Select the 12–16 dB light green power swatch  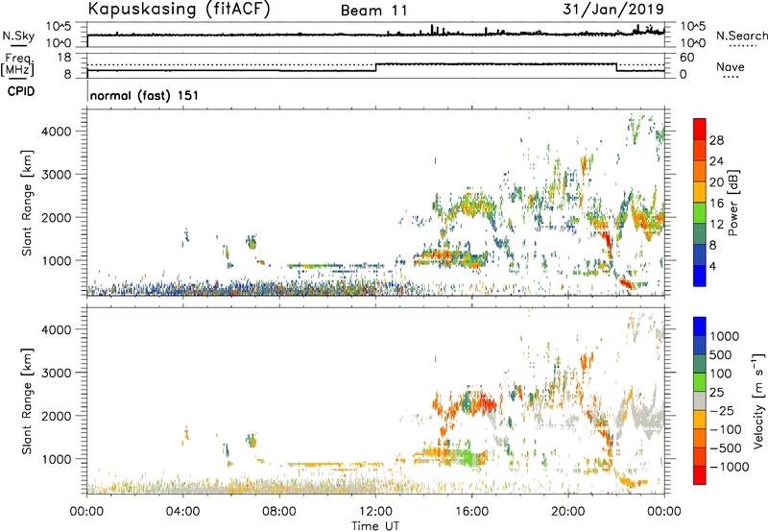(x=700, y=212)
